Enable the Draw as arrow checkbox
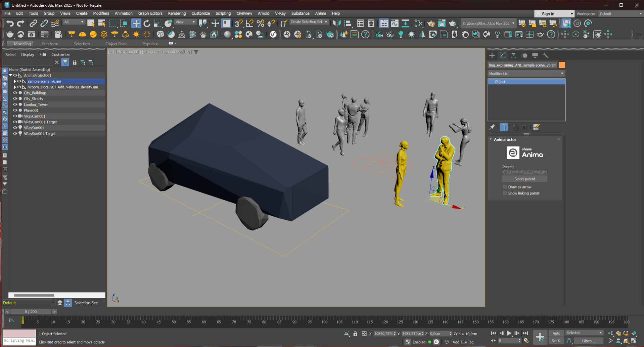This screenshot has height=347, width=644. 505,187
